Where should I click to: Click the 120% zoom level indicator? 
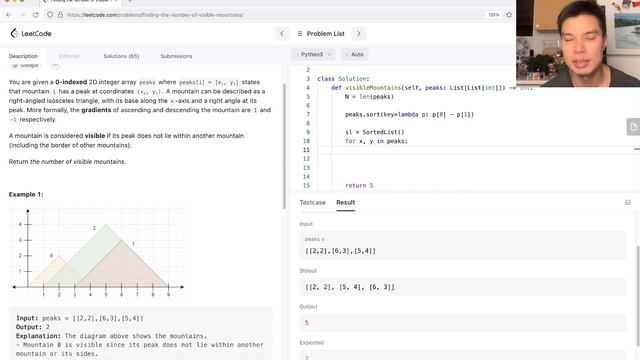coord(493,15)
